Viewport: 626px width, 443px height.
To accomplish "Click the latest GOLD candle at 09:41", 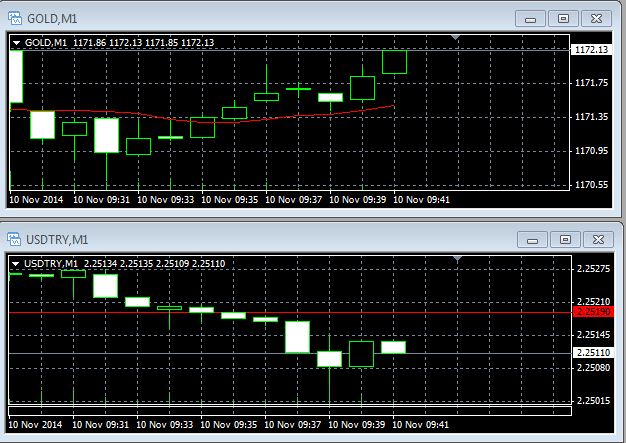I will coord(394,62).
